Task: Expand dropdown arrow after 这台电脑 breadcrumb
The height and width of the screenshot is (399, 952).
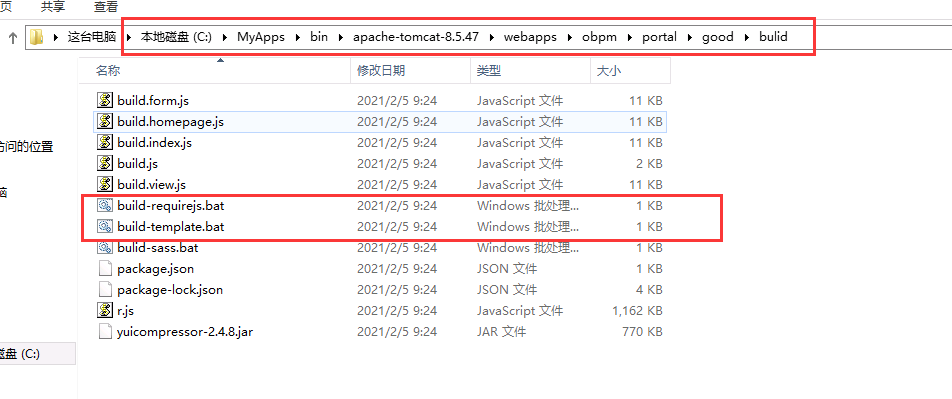Action: click(x=128, y=37)
